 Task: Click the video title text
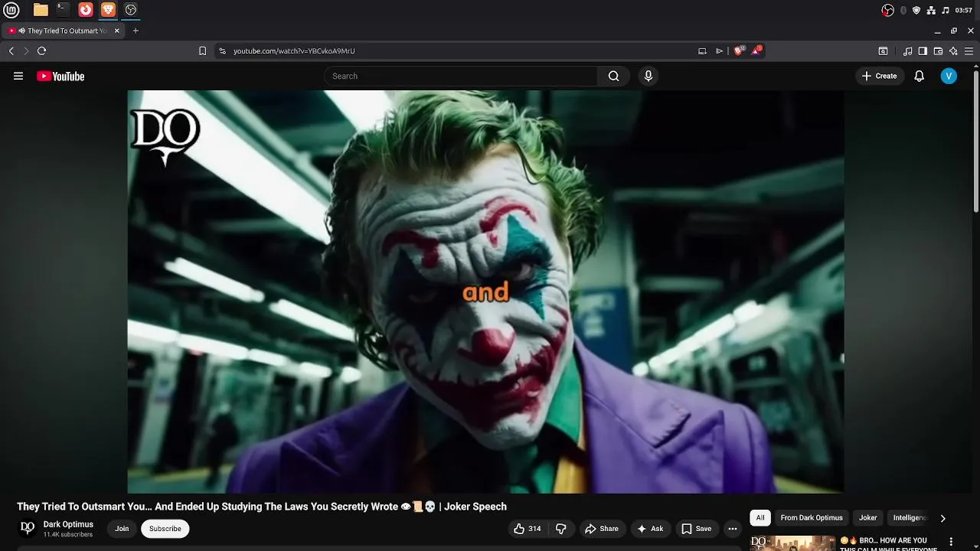pos(262,507)
